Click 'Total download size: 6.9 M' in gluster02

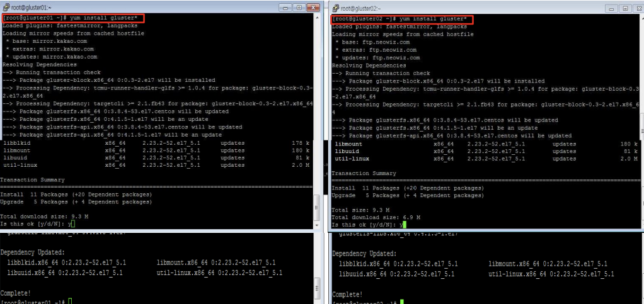point(376,217)
